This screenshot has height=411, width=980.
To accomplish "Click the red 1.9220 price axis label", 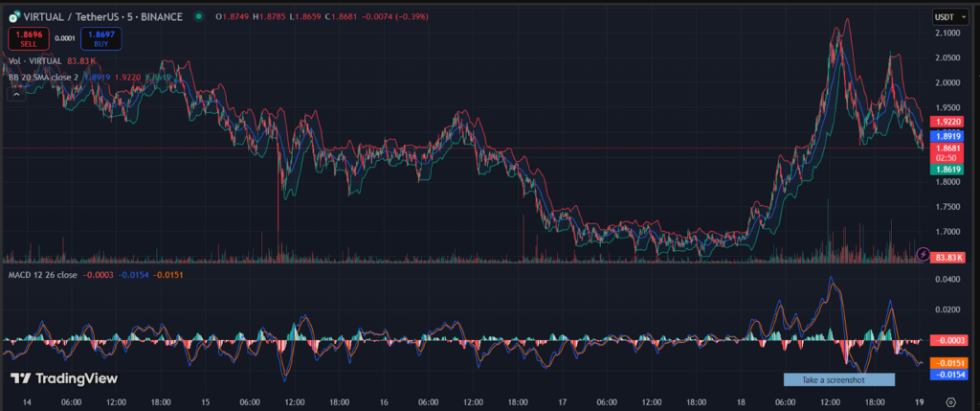I will pos(948,122).
